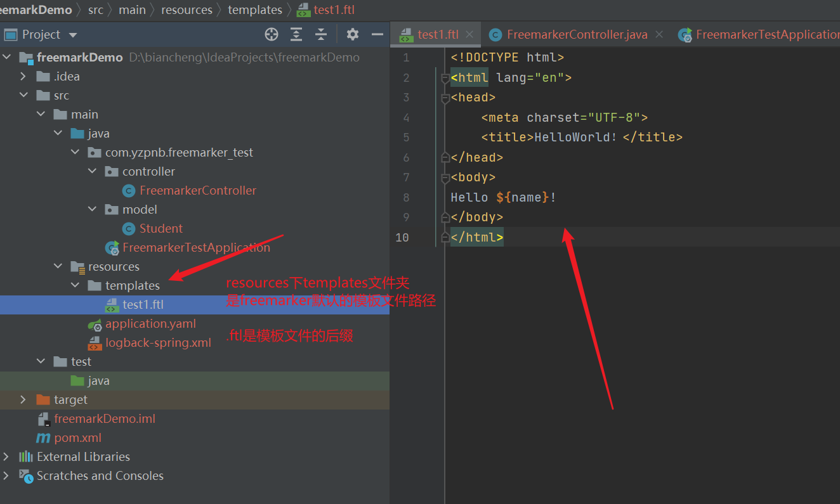Select pom.xml file
The width and height of the screenshot is (840, 504).
(77, 437)
